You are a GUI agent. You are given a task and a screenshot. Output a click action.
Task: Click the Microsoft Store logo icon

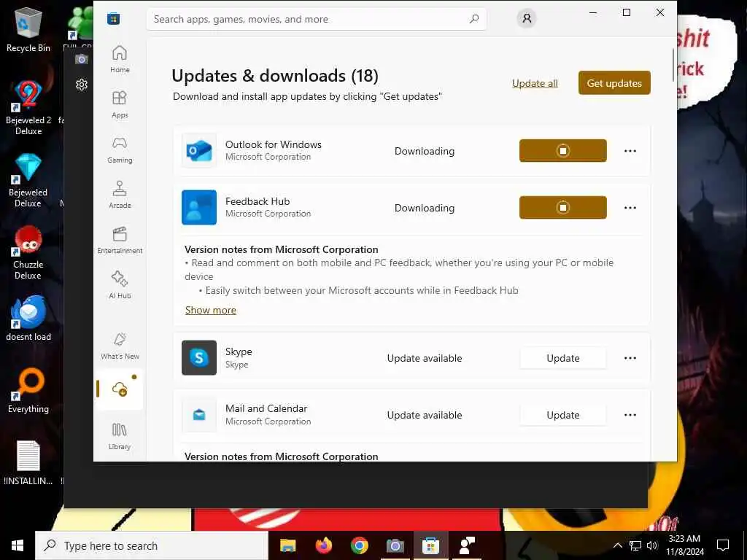click(x=113, y=19)
